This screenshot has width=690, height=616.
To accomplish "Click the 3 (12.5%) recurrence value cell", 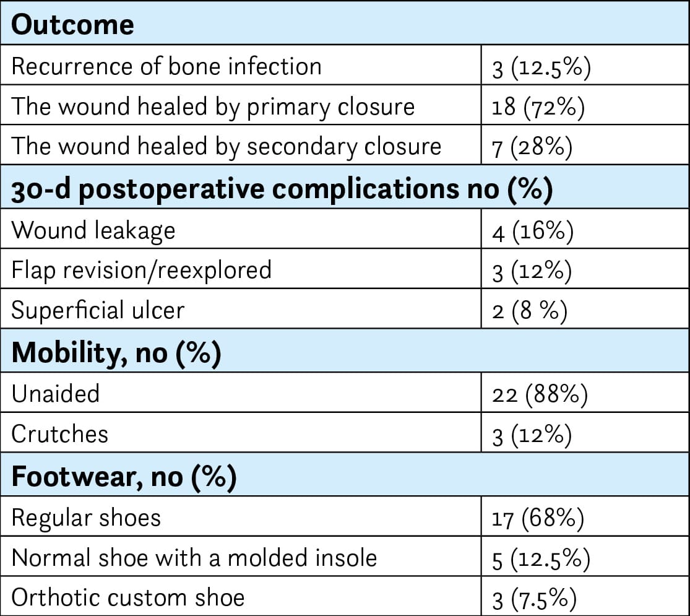I will point(541,67).
